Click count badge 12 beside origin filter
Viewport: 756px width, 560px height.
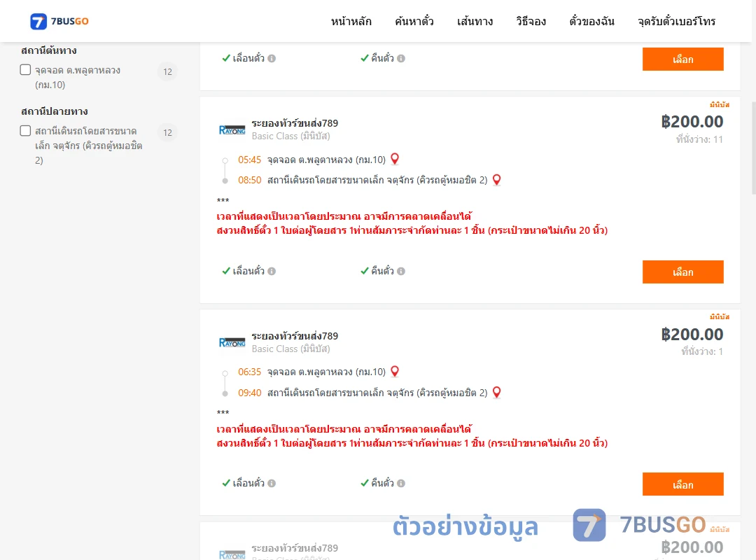(167, 72)
